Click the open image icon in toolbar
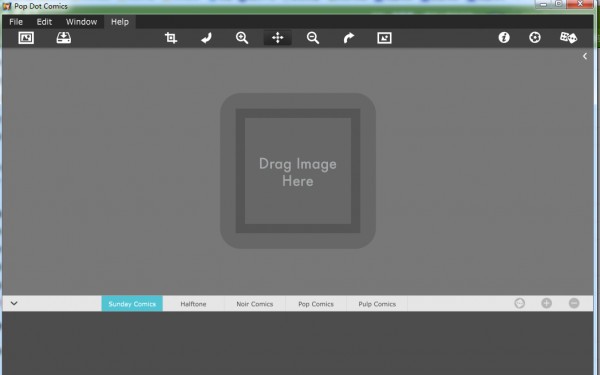The width and height of the screenshot is (600, 375). coord(26,38)
